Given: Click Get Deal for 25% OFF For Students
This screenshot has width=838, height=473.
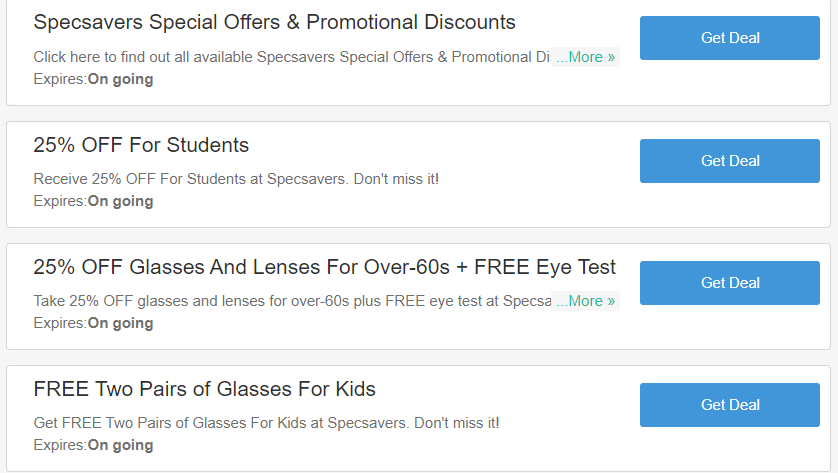Looking at the screenshot, I should point(730,161).
